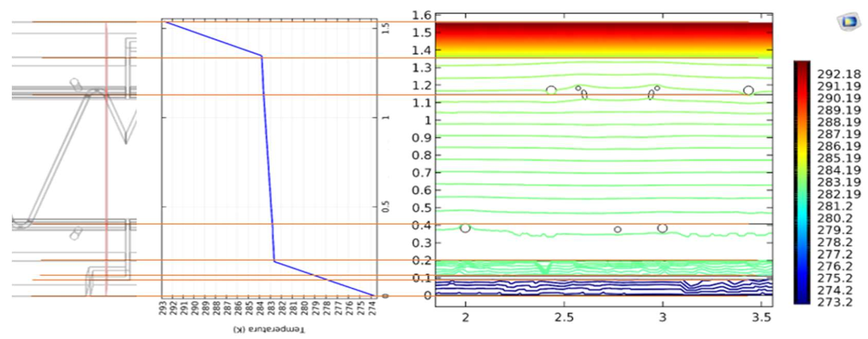Click the 1.1 tick on contour plot
This screenshot has height=339, width=868.
422,102
